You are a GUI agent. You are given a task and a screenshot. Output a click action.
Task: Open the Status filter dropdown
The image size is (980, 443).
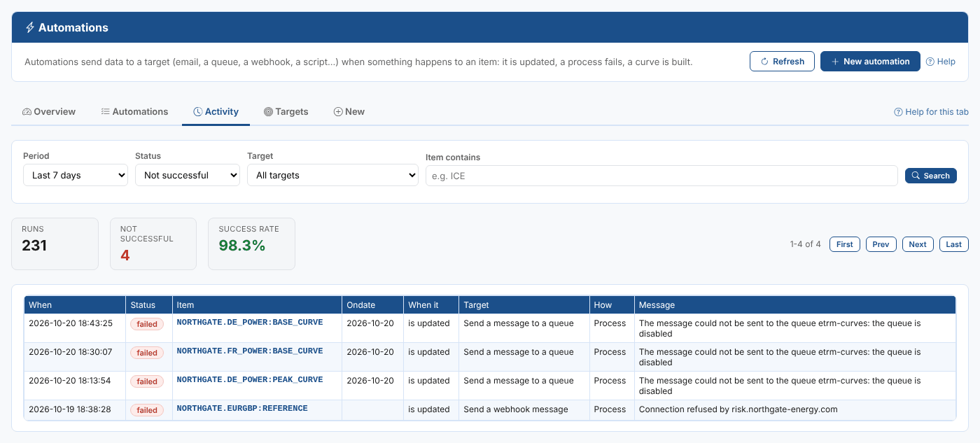[x=188, y=175]
